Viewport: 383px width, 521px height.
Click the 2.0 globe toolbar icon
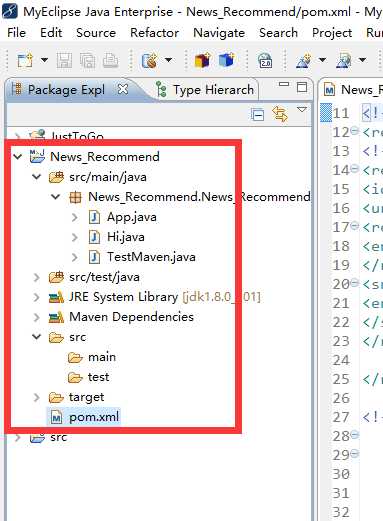tap(265, 61)
